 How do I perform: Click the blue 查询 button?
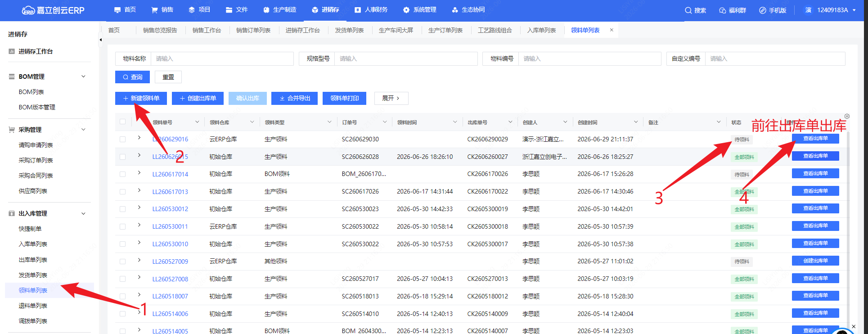132,77
